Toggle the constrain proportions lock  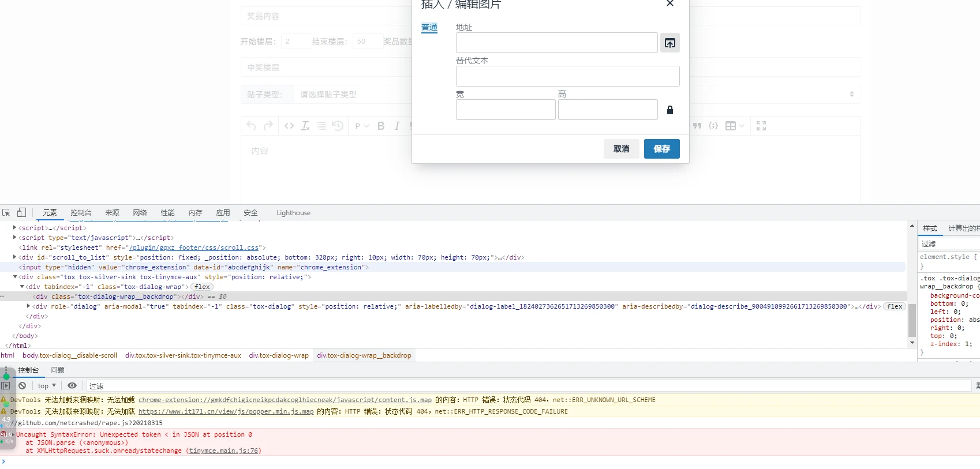pos(670,110)
